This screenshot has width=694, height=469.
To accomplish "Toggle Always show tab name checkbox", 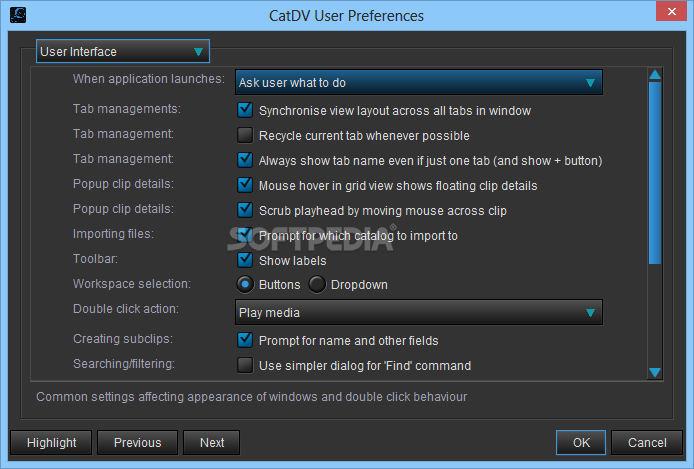I will [245, 160].
